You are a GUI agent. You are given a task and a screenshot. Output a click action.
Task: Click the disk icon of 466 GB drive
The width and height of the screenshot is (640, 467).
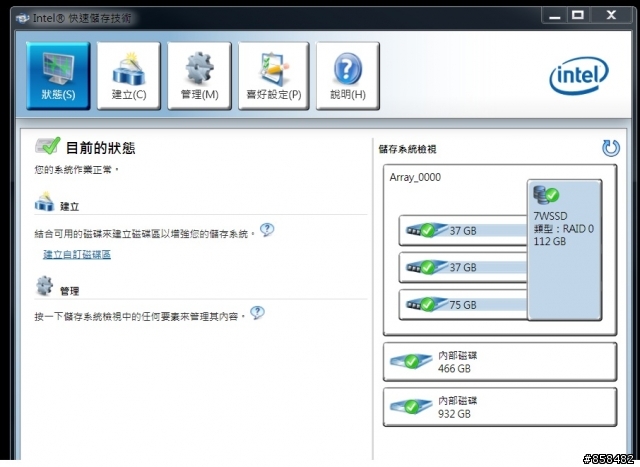click(411, 361)
